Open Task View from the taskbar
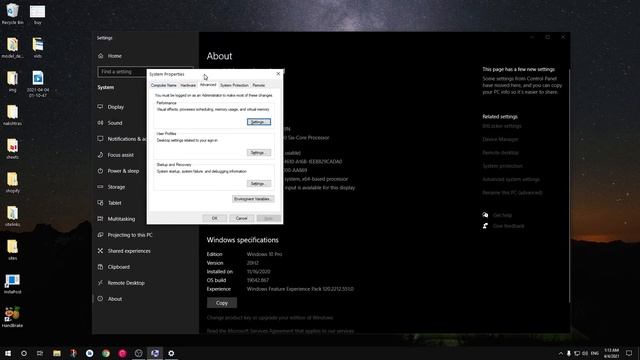Screen dimensions: 640x360 click(x=40, y=353)
